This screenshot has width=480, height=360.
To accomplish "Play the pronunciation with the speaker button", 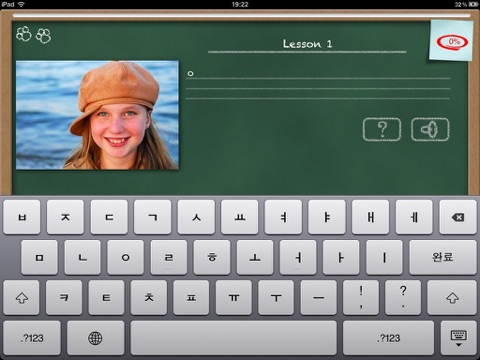I will click(430, 129).
